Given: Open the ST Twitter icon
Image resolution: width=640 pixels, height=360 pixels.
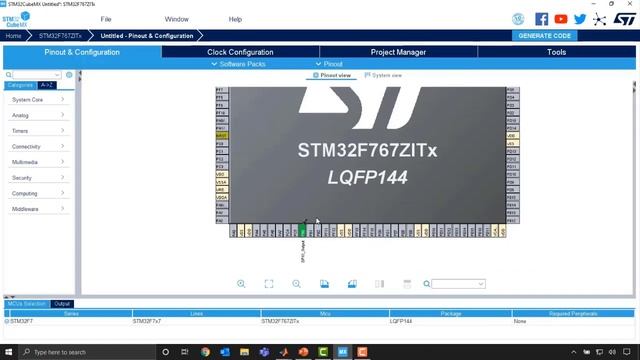Looking at the screenshot, I should coord(580,19).
